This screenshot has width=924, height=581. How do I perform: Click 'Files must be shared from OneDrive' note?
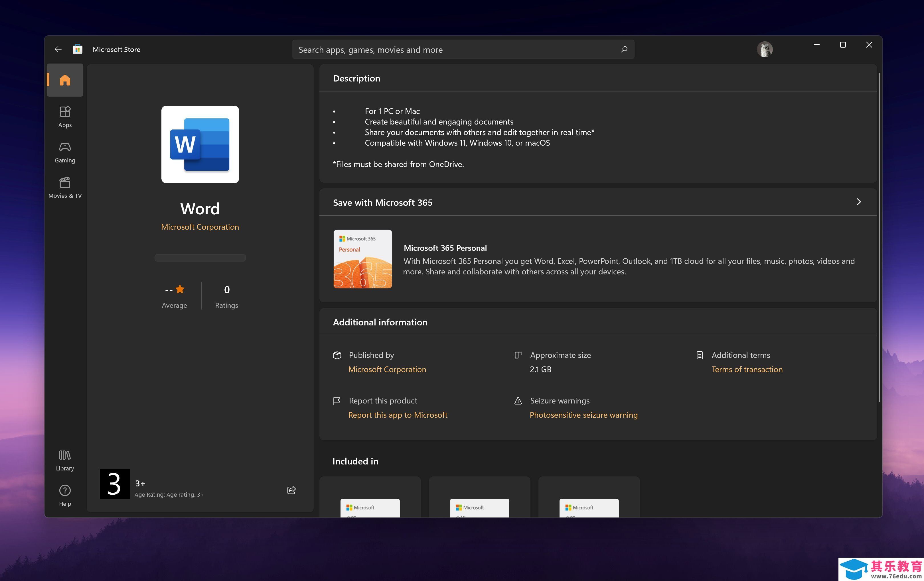(398, 164)
